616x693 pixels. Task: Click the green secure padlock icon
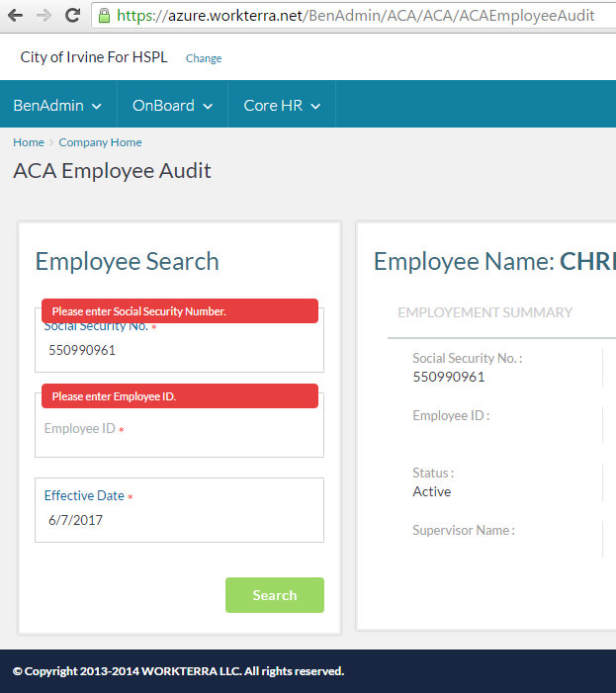(104, 16)
